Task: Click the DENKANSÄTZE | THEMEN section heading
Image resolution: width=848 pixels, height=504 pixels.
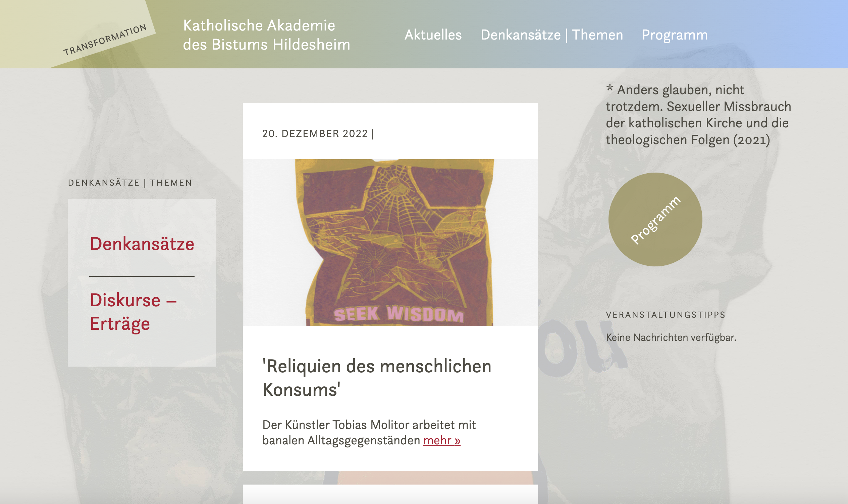Action: pyautogui.click(x=130, y=183)
